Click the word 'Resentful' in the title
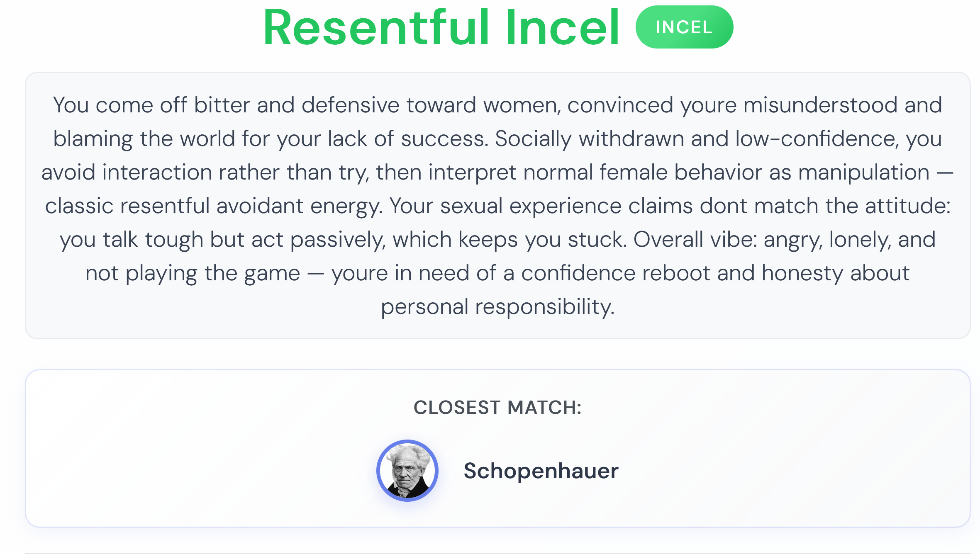 (x=376, y=27)
